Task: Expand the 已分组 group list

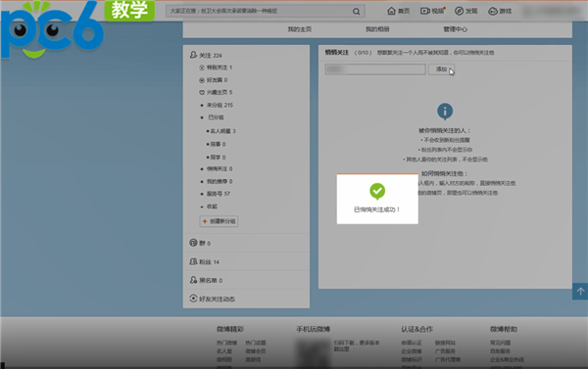Action: click(x=216, y=117)
